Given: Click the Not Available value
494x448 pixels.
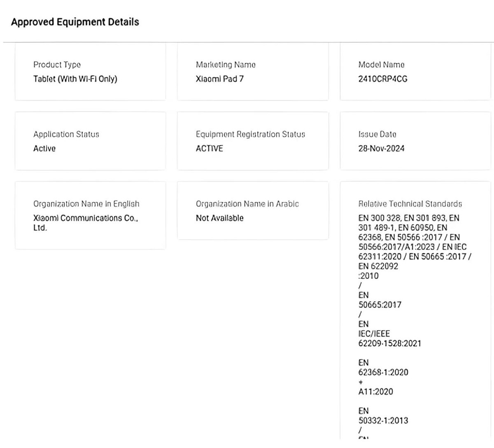Looking at the screenshot, I should point(219,218).
